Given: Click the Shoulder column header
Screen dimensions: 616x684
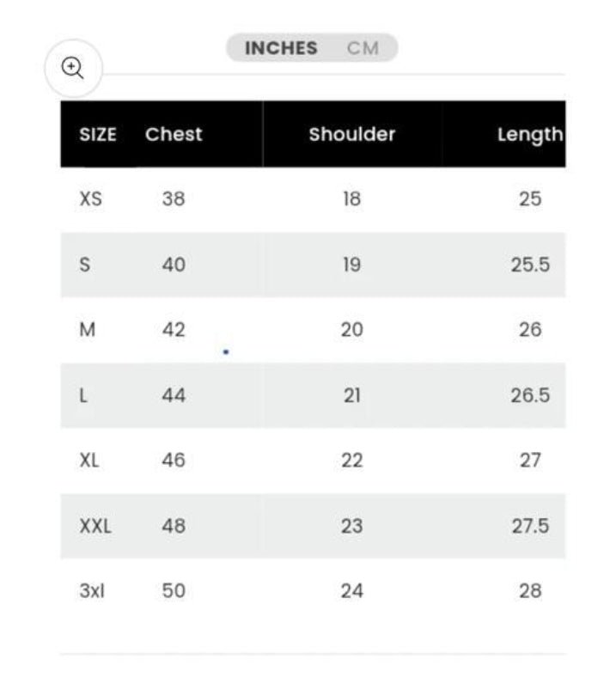Looking at the screenshot, I should pyautogui.click(x=352, y=134).
